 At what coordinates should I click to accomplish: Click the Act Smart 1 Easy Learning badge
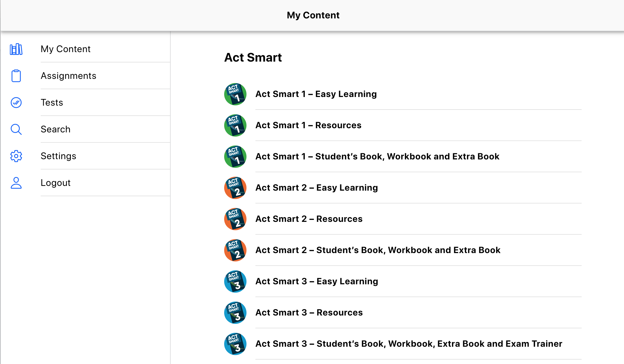point(235,94)
